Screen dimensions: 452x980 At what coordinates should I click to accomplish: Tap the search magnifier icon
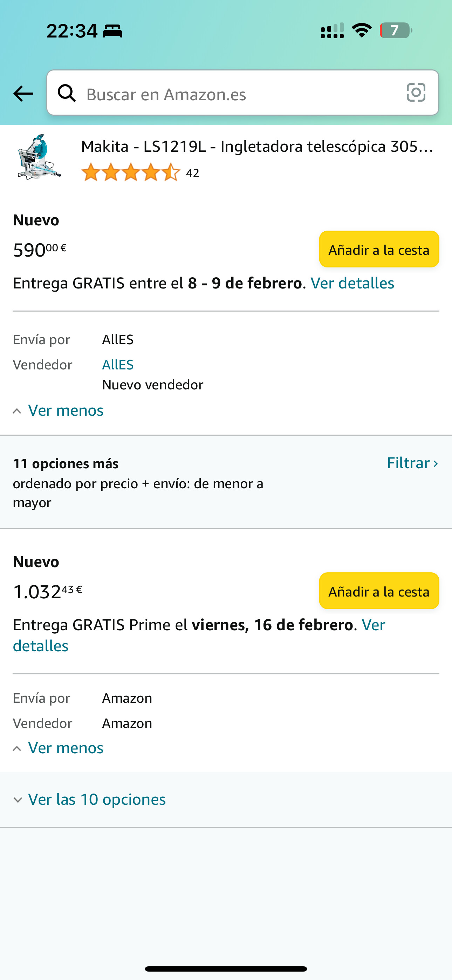point(67,93)
